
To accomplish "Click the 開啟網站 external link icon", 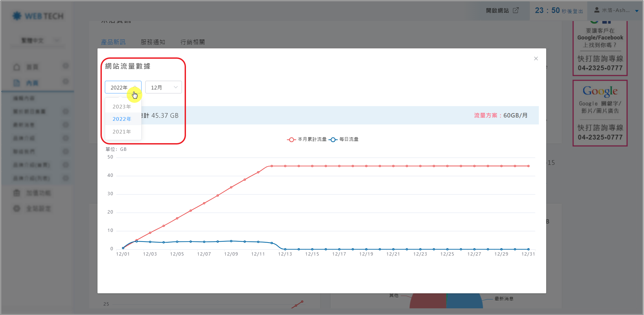I will [x=516, y=10].
